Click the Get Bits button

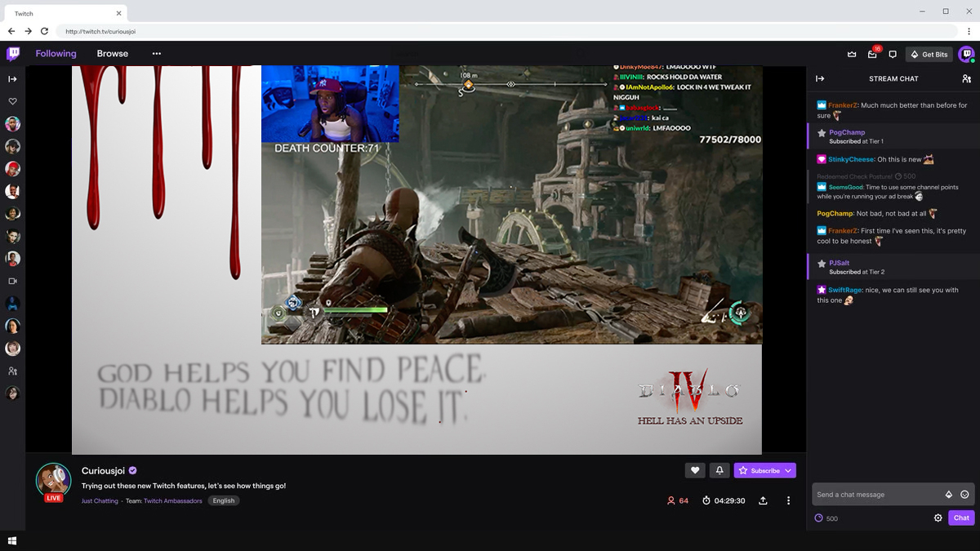pyautogui.click(x=929, y=55)
